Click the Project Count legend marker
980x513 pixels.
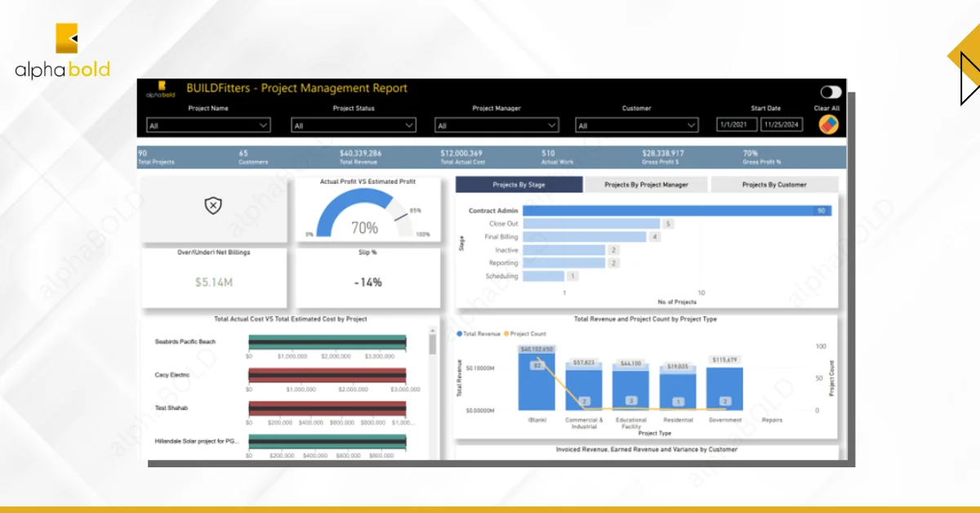pos(506,334)
